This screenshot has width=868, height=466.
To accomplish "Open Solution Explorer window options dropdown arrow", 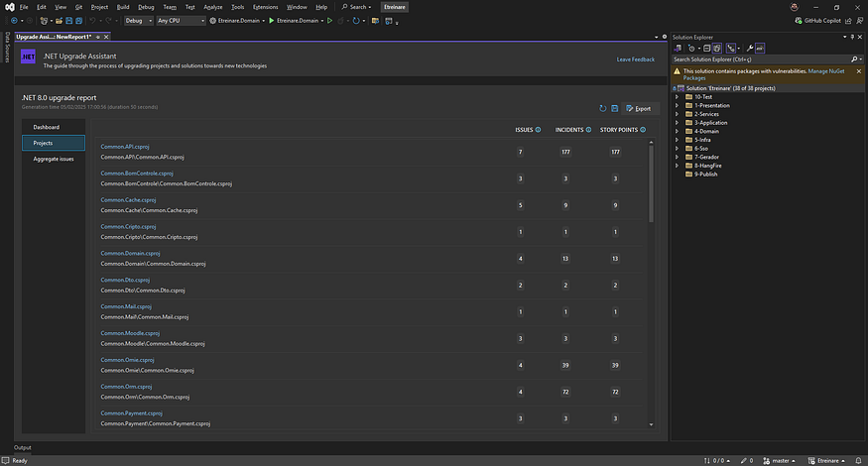I will coord(845,37).
